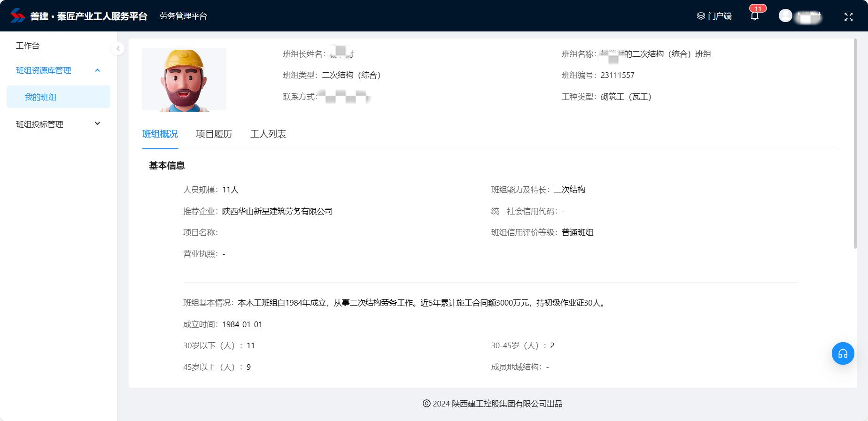Click the worker avatar thumbnail image
The image size is (868, 421).
click(184, 80)
